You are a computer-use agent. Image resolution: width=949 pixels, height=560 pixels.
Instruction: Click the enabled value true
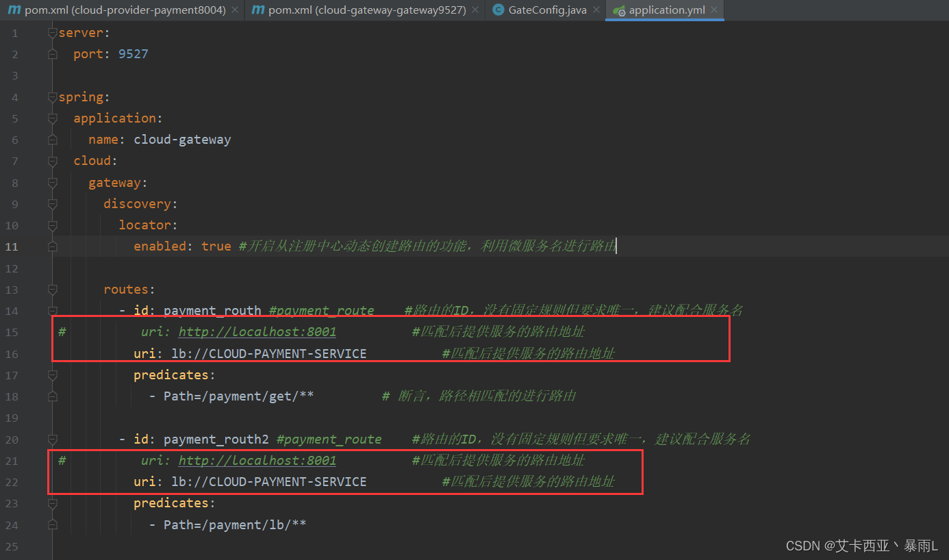216,246
